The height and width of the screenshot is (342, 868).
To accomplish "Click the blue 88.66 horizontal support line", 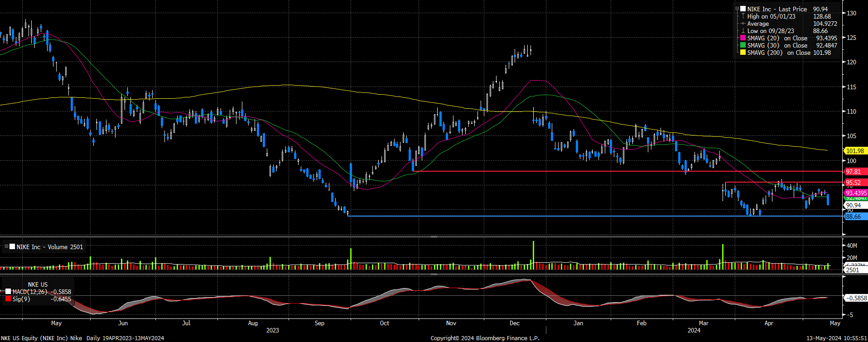I will [594, 216].
